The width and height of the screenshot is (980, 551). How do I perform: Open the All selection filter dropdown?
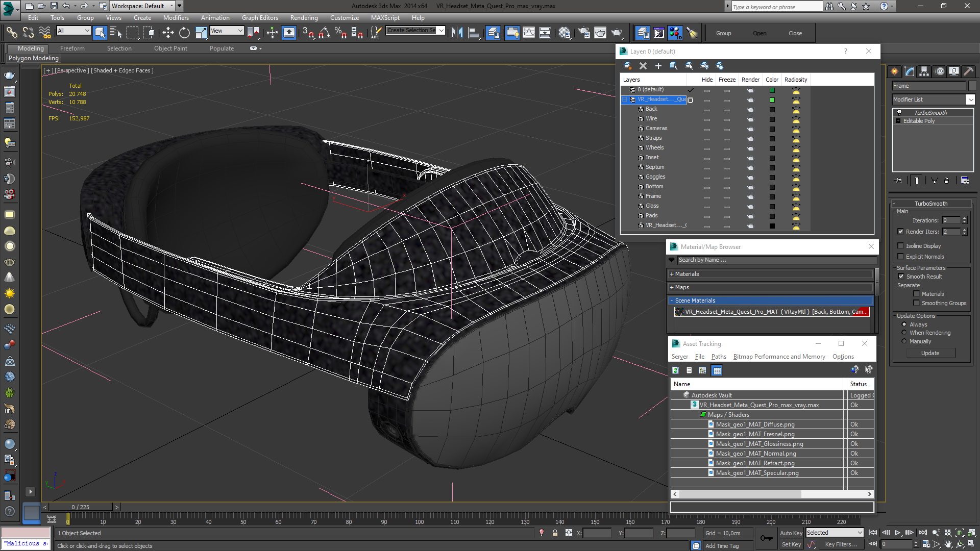[73, 31]
